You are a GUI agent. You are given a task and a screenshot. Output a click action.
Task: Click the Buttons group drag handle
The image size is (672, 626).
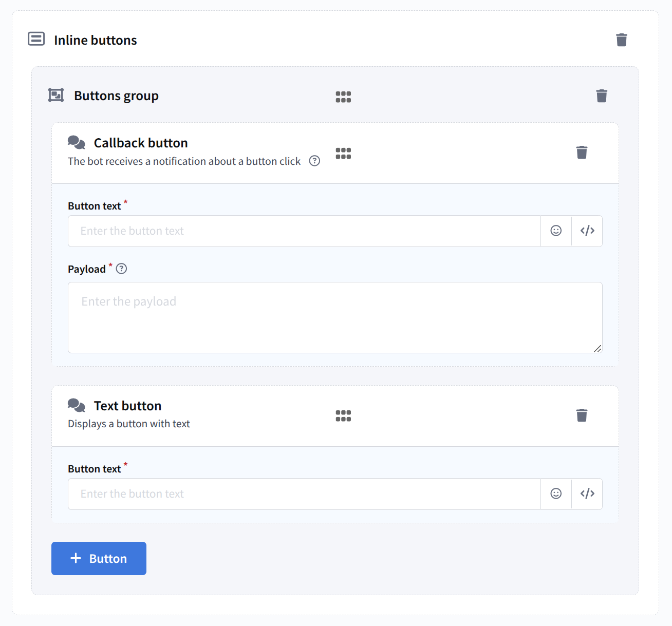point(343,97)
